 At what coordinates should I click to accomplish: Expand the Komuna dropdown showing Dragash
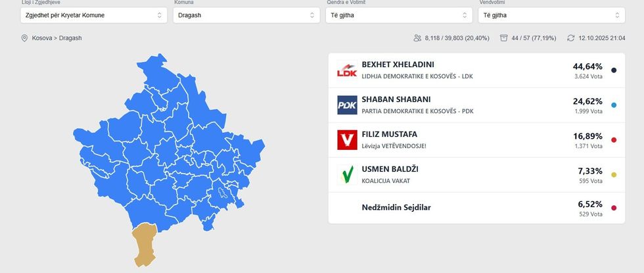pyautogui.click(x=243, y=15)
